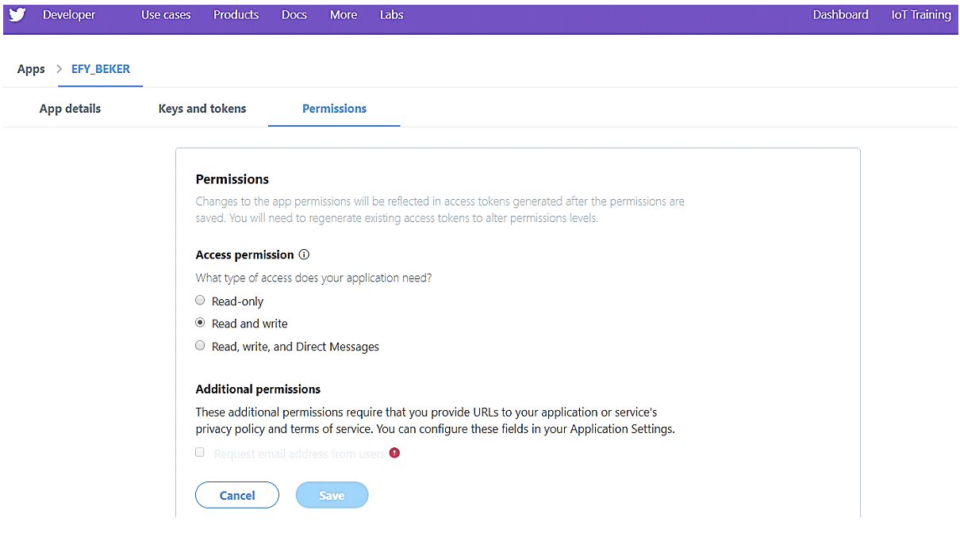The width and height of the screenshot is (960, 560).
Task: Open the Keys and tokens tab
Action: [x=202, y=109]
